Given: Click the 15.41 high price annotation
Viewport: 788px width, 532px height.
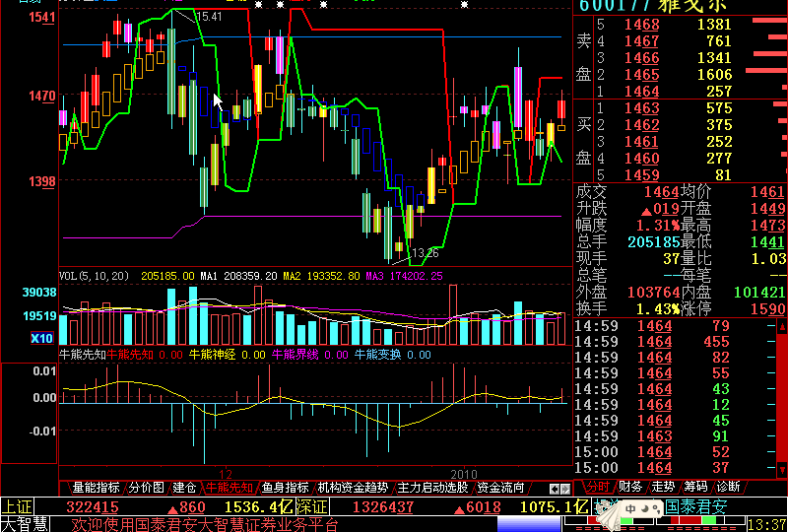Looking at the screenshot, I should [209, 17].
